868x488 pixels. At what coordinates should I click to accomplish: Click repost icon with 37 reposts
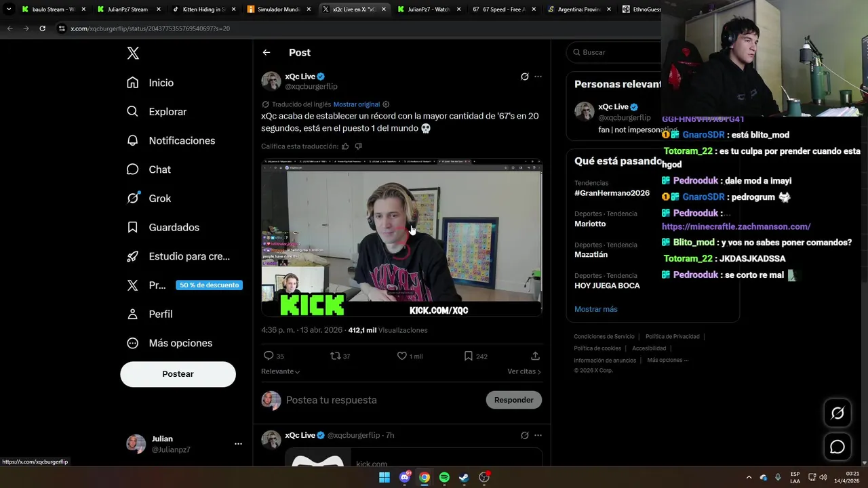pos(335,356)
